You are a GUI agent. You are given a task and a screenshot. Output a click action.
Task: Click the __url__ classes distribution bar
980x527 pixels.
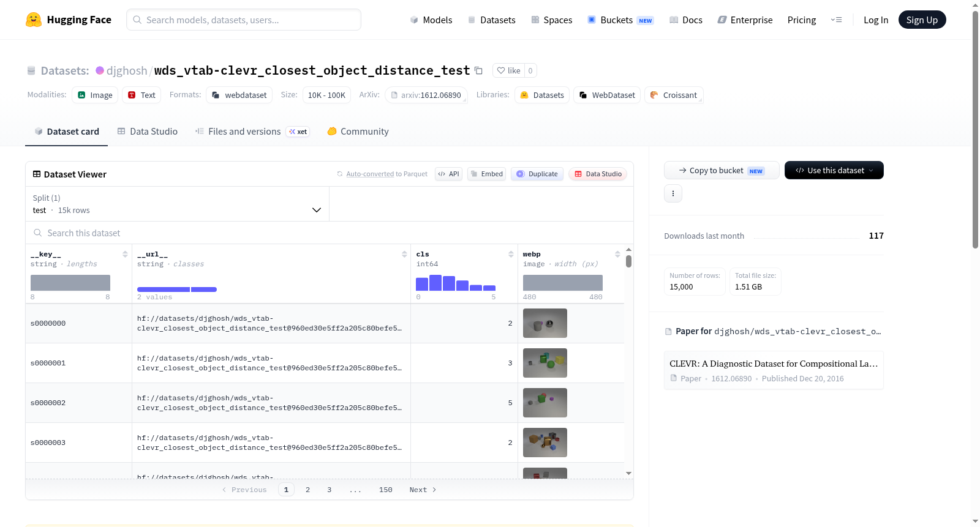point(177,289)
